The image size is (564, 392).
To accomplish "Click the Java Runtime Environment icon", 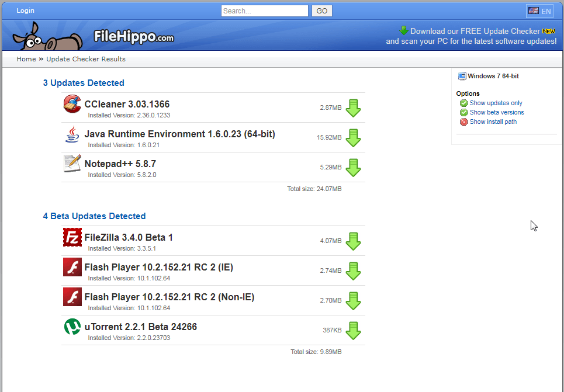I will pyautogui.click(x=72, y=137).
